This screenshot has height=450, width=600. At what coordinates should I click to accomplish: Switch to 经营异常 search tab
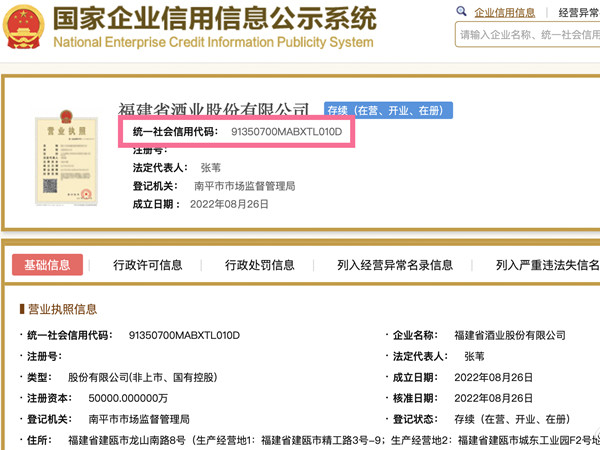[579, 13]
